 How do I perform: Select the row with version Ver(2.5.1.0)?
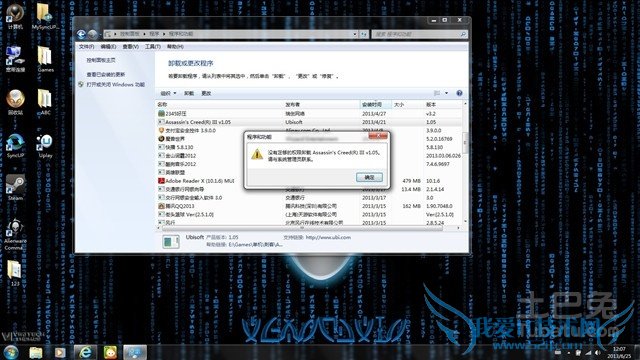(309, 215)
